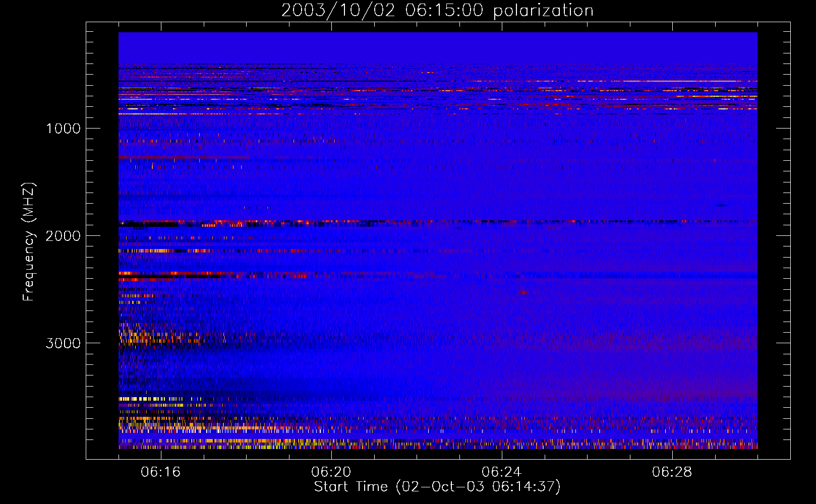The height and width of the screenshot is (504, 816).
Task: Select the '2000' frequency axis label
Action: coord(63,236)
